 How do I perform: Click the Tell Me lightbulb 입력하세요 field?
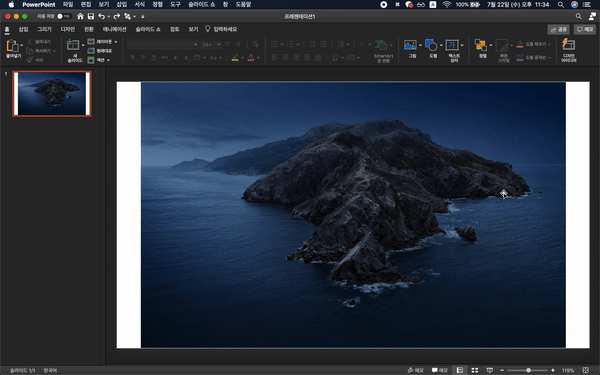pos(221,29)
